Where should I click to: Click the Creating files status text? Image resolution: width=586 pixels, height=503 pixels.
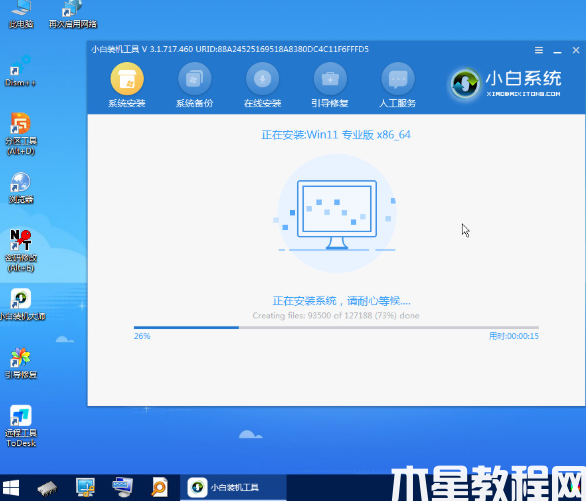coord(336,315)
